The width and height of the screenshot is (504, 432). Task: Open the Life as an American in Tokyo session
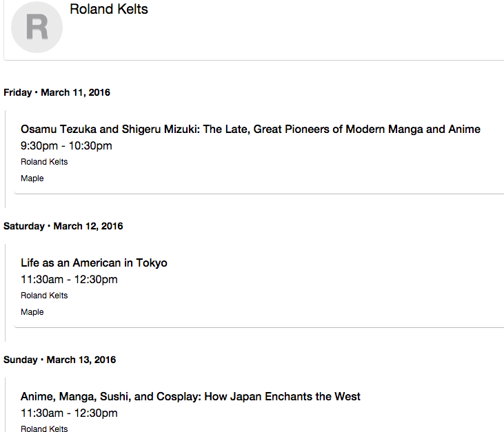94,263
